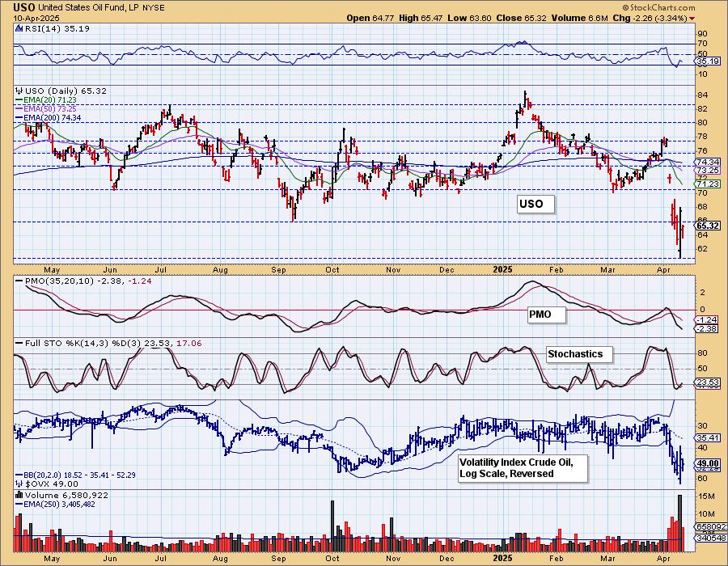Click the 49.00 OVX value tag
The height and width of the screenshot is (566, 728).
709,463
